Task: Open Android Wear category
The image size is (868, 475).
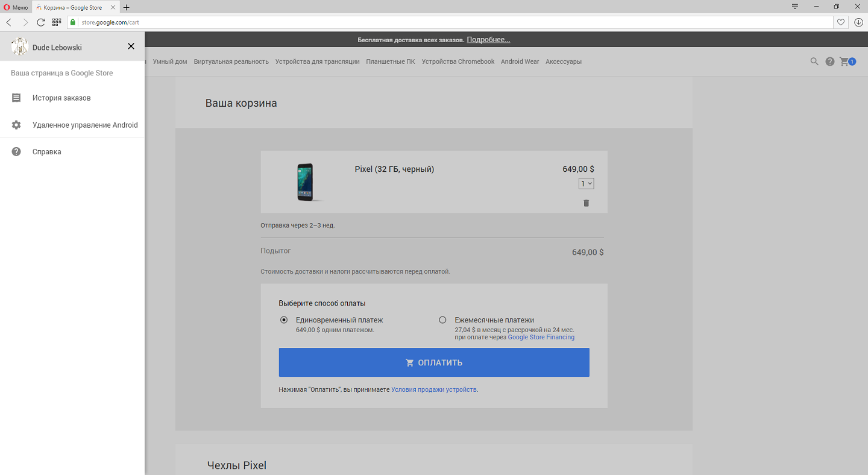Action: coord(520,61)
